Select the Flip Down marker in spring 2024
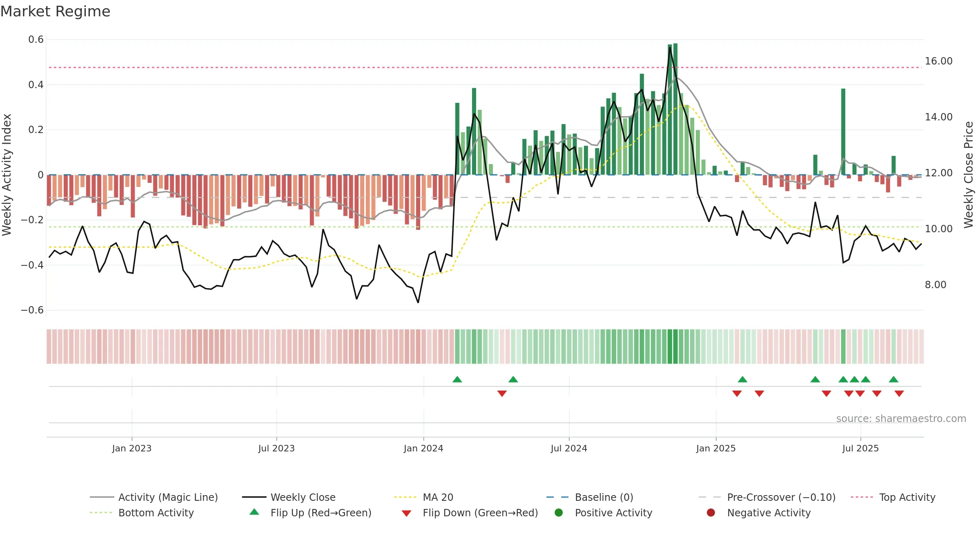Image resolution: width=980 pixels, height=551 pixels. 502,393
